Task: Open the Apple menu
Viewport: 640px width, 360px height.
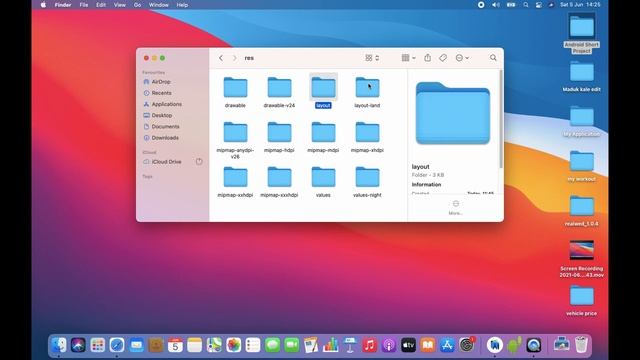Action: pyautogui.click(x=43, y=5)
